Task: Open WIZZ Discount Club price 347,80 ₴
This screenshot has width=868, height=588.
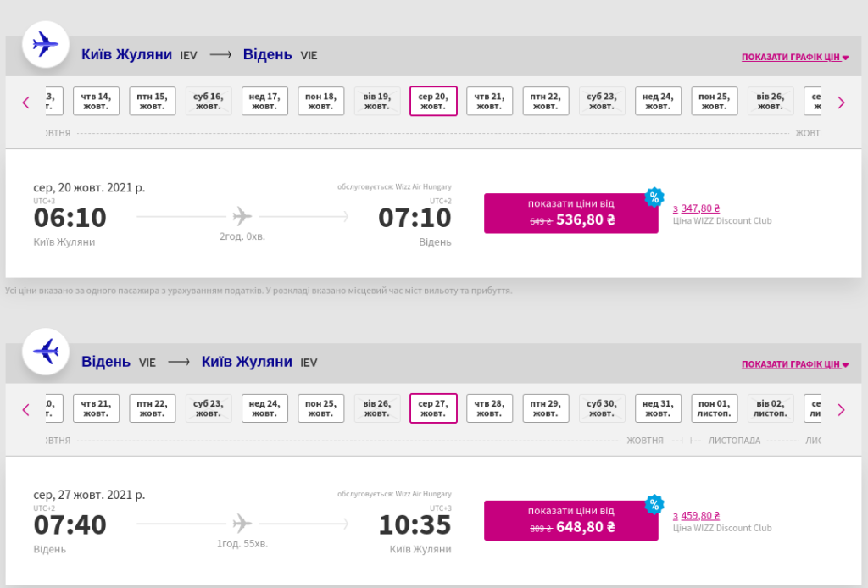Action: point(697,208)
